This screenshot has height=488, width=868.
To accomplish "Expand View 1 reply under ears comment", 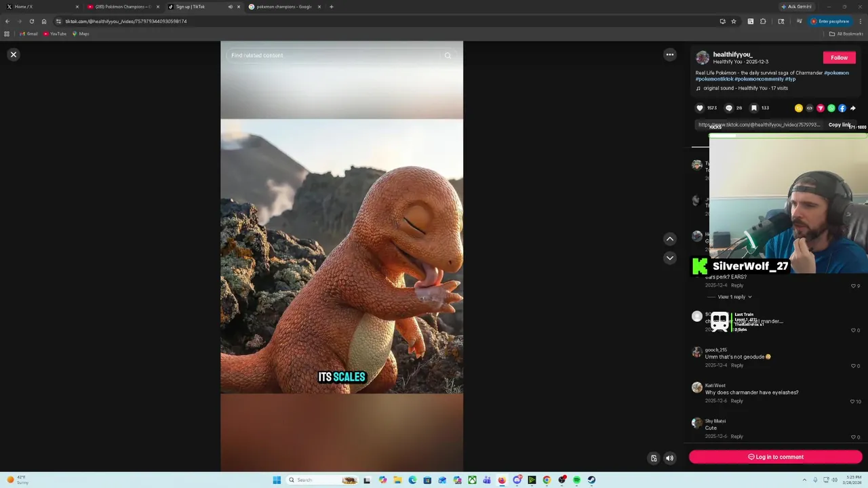I will (x=734, y=297).
